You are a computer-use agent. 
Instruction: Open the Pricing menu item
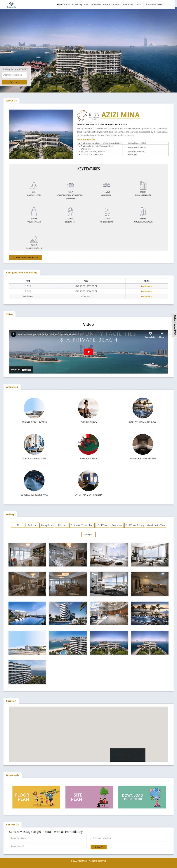(78, 5)
